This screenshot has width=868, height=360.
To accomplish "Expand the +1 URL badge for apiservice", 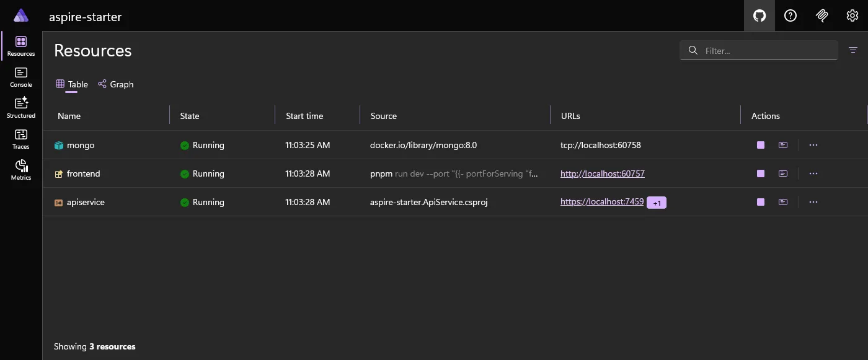I will tap(656, 201).
